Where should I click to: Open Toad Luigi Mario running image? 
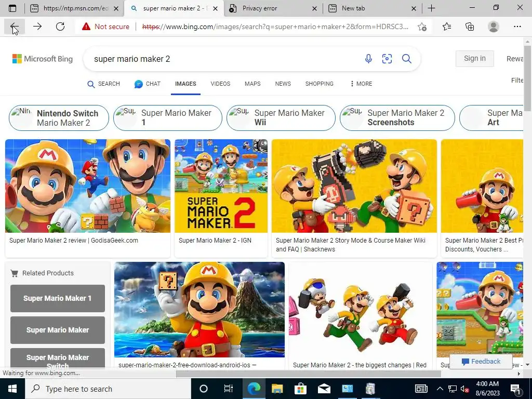(361, 310)
